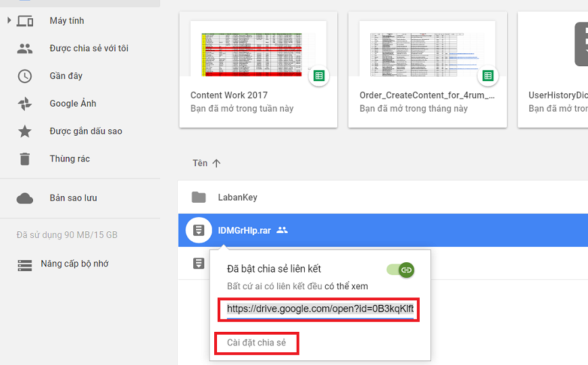Sort by Tên column header

[x=200, y=163]
